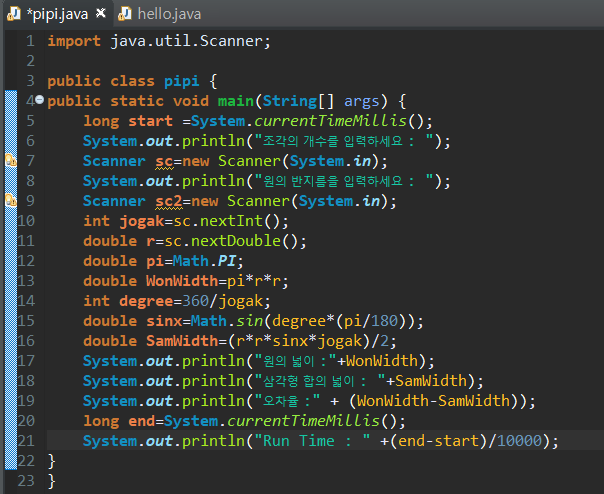Click the "Run Time : " string literal
The image size is (604, 494).
312,441
